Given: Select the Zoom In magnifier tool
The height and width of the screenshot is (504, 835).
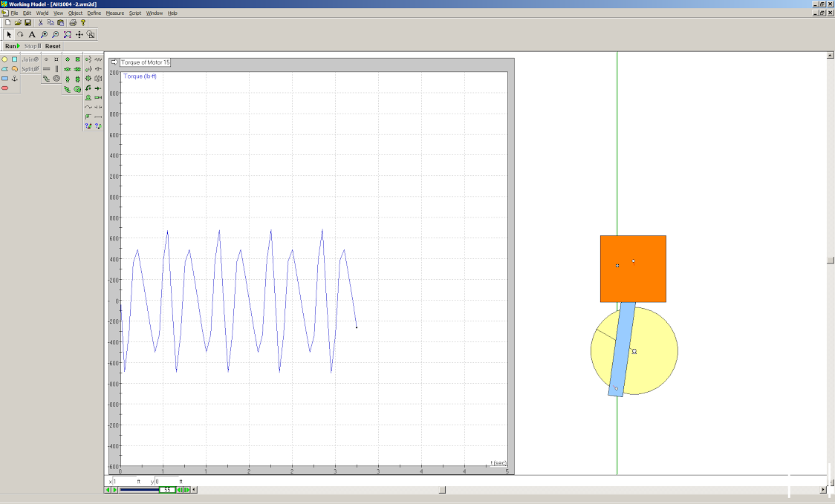Looking at the screenshot, I should 44,35.
